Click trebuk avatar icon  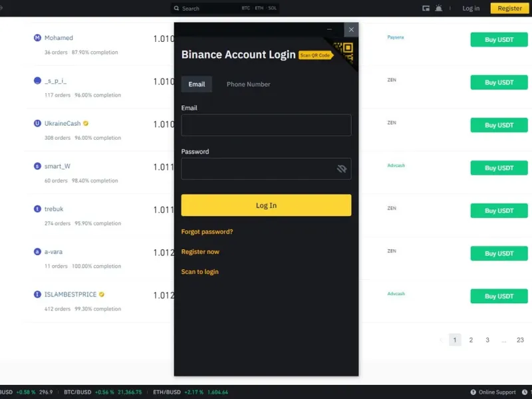(37, 209)
